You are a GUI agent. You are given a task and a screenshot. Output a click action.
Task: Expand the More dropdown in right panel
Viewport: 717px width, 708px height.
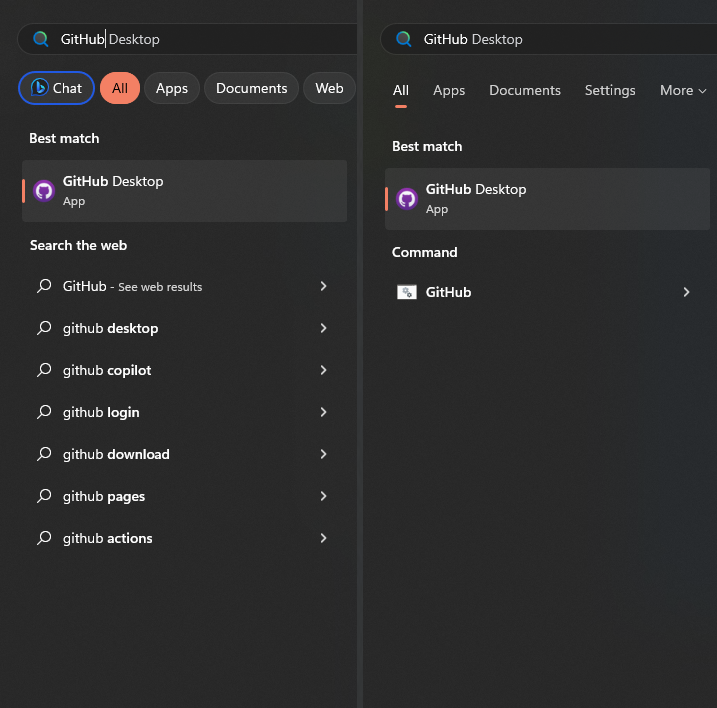(683, 91)
